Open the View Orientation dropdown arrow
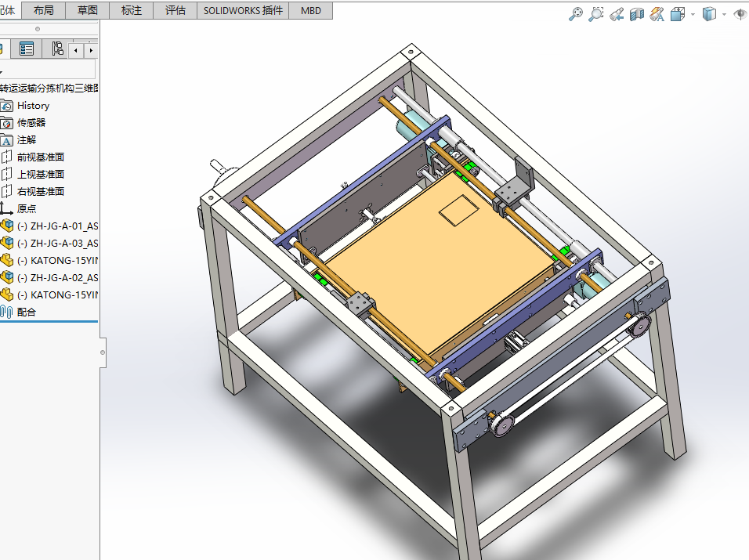This screenshot has width=749, height=560. [693, 14]
